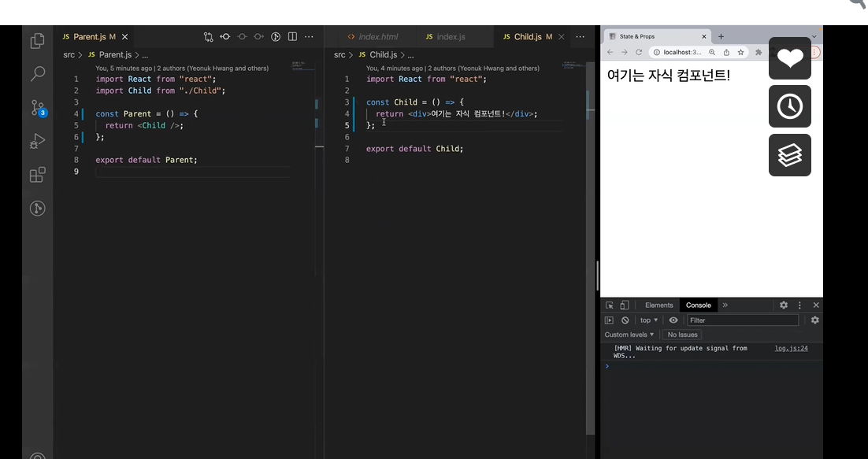Viewport: 868px width, 459px height.
Task: Click the stacked layers overlay button
Action: [x=790, y=155]
